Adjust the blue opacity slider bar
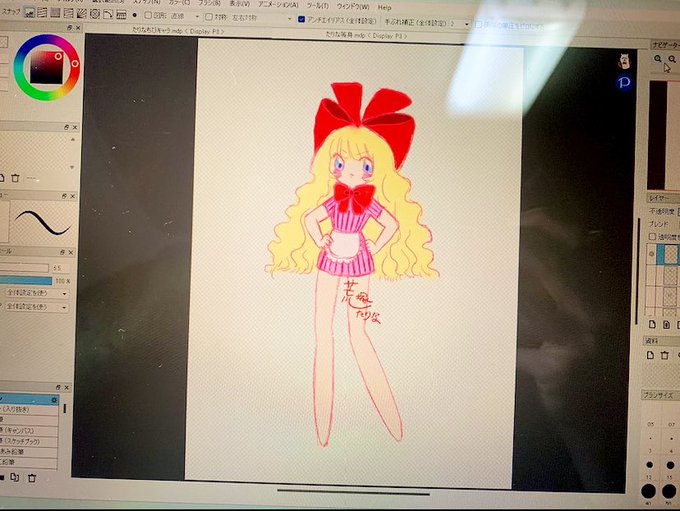 26,281
